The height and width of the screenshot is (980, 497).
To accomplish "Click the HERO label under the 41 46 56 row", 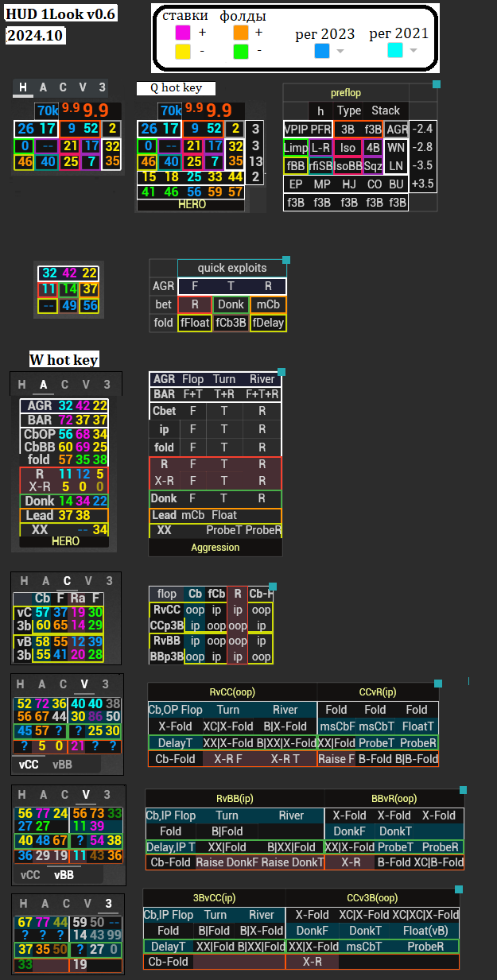I will pyautogui.click(x=192, y=204).
